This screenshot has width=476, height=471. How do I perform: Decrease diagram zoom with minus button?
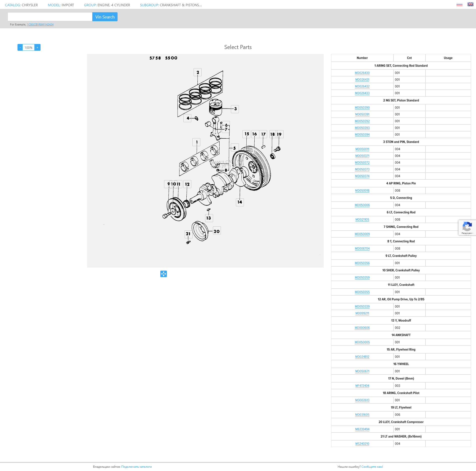click(x=20, y=47)
